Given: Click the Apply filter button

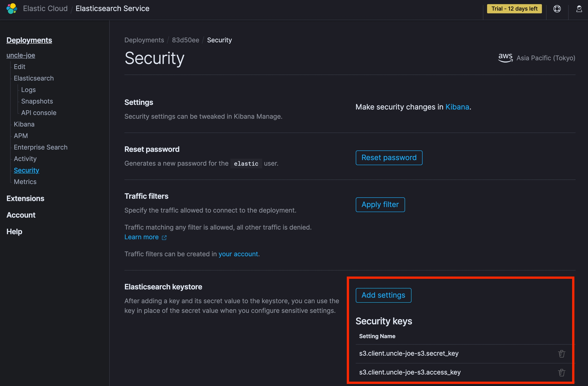Looking at the screenshot, I should [x=380, y=204].
